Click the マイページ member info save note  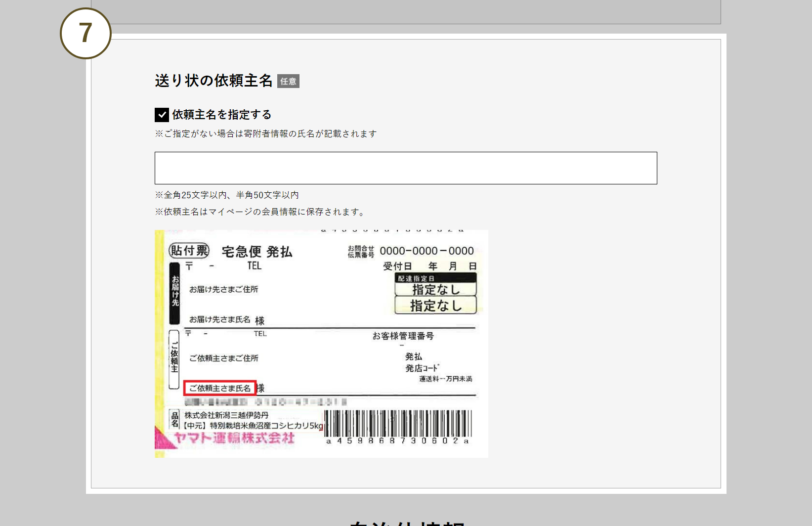[261, 212]
